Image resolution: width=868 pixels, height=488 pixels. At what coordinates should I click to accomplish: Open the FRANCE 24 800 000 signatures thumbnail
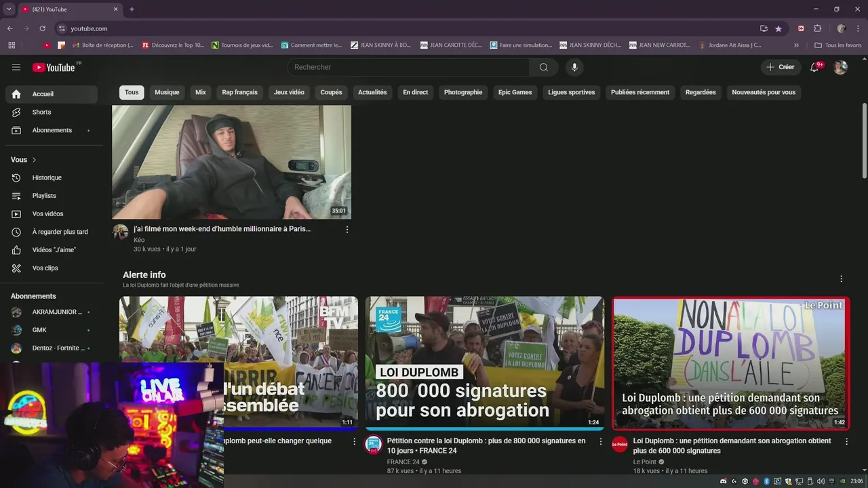coord(485,363)
